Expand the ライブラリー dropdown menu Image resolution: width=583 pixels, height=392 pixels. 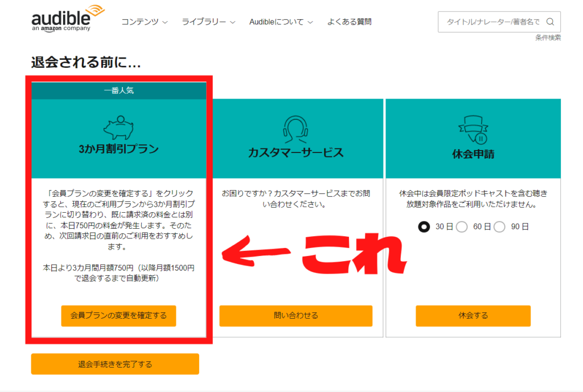pyautogui.click(x=208, y=22)
